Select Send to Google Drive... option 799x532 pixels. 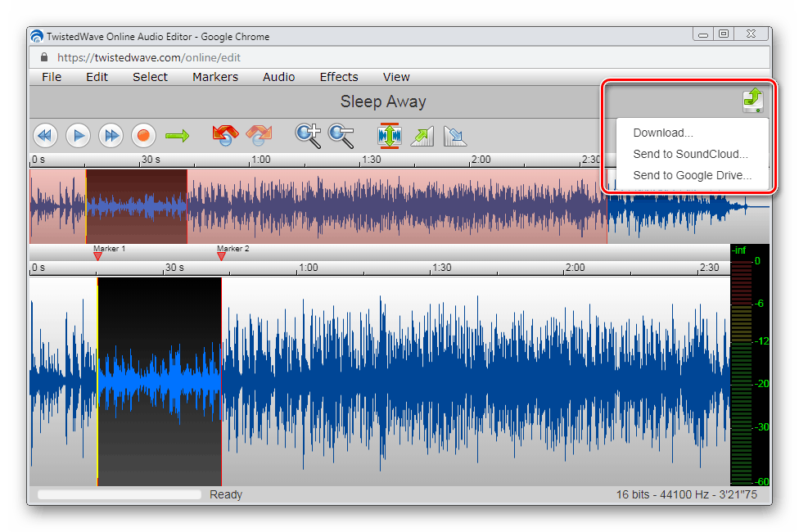pyautogui.click(x=692, y=175)
